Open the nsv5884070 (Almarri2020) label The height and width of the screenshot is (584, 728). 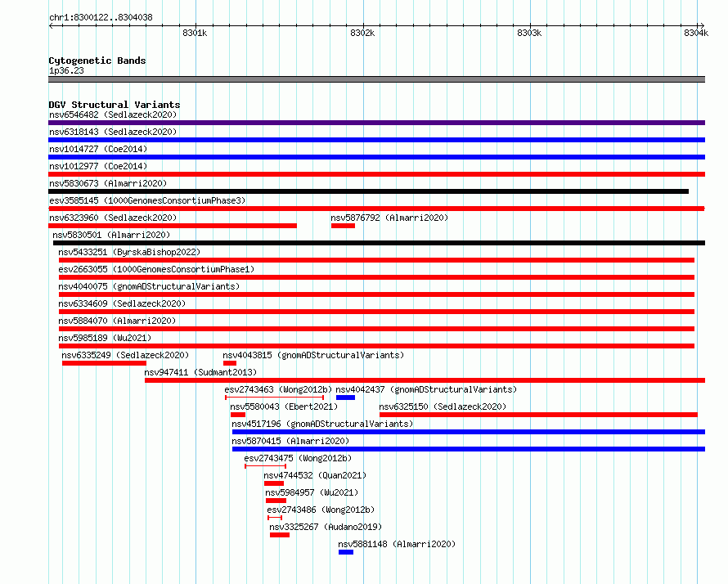[117, 321]
